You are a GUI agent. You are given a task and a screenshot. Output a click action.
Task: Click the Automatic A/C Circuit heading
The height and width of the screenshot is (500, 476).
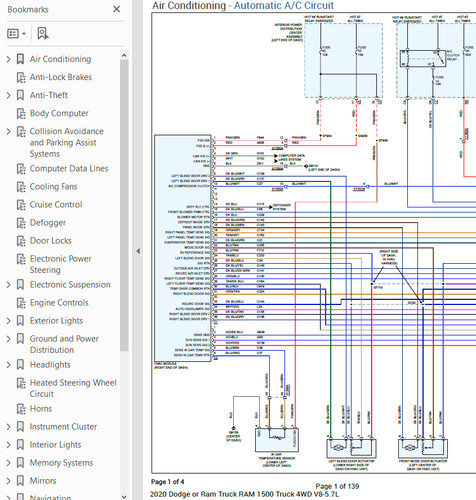(x=284, y=5)
